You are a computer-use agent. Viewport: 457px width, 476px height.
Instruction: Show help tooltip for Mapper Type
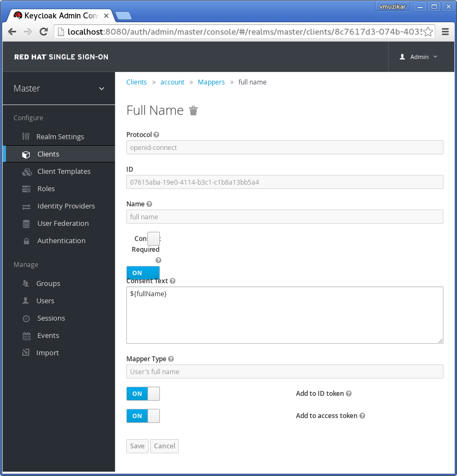pyautogui.click(x=171, y=359)
